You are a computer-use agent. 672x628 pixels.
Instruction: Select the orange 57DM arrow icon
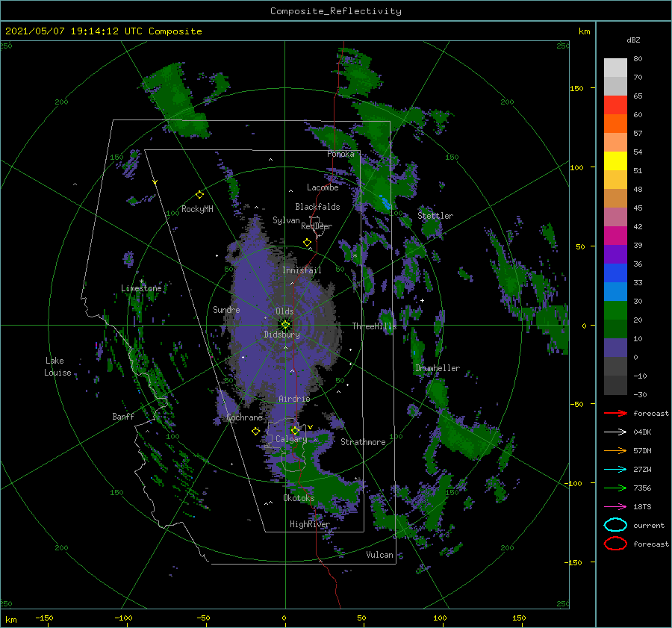(x=615, y=450)
